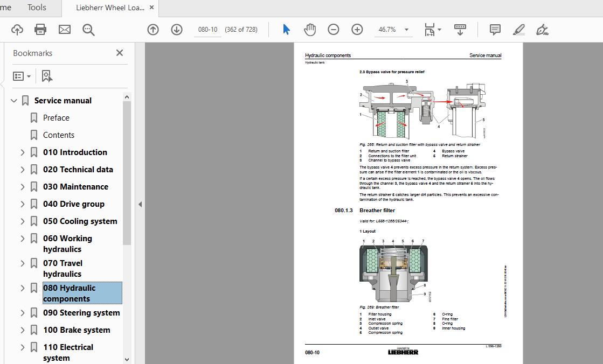
Task: Enter a page number in the page field
Action: pos(207,30)
